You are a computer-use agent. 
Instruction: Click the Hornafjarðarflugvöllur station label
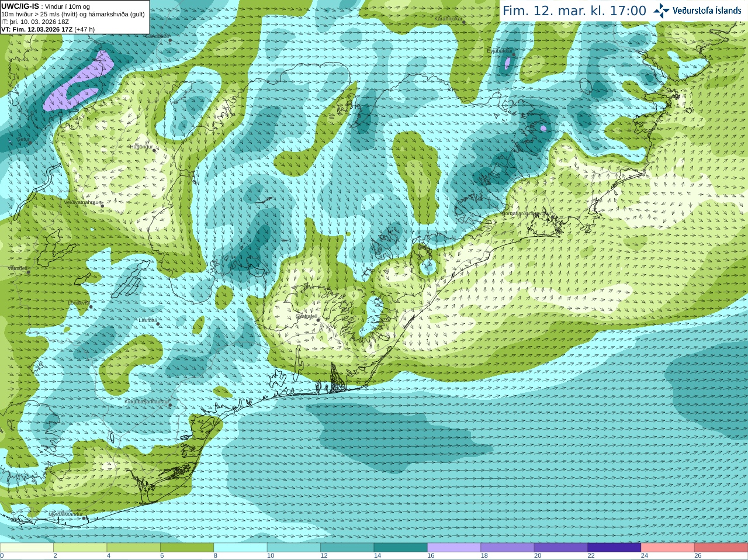(x=526, y=213)
